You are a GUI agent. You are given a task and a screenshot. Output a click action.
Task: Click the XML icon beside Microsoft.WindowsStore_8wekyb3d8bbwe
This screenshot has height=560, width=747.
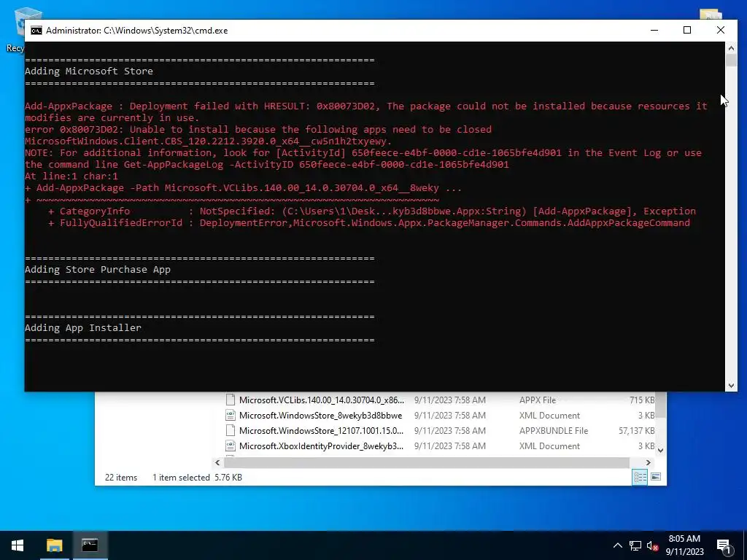pos(231,415)
